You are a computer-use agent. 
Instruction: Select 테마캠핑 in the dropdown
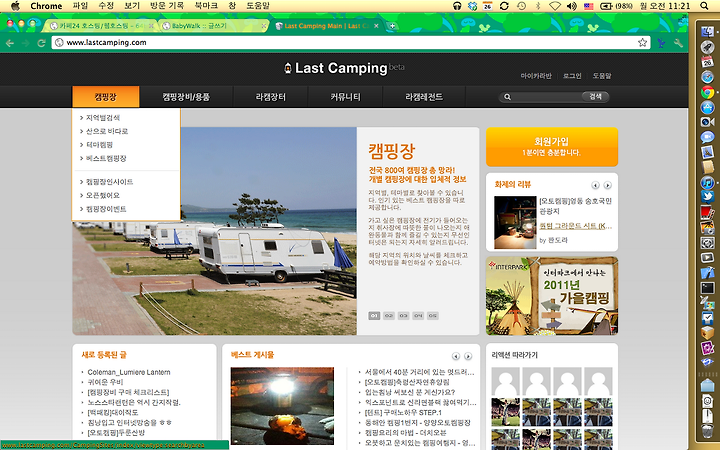pos(99,145)
